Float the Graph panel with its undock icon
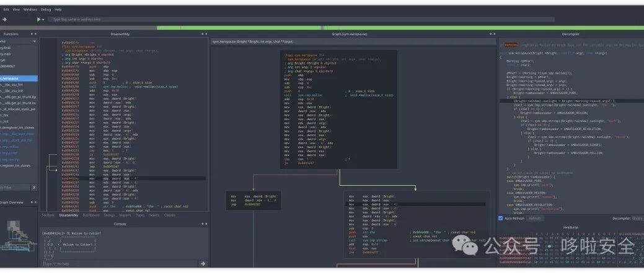The width and height of the screenshot is (644, 273). pyautogui.click(x=490, y=34)
